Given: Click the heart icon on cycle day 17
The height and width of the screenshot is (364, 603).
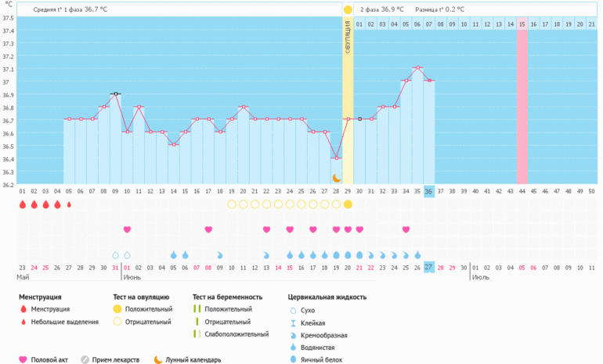Looking at the screenshot, I should click(208, 229).
